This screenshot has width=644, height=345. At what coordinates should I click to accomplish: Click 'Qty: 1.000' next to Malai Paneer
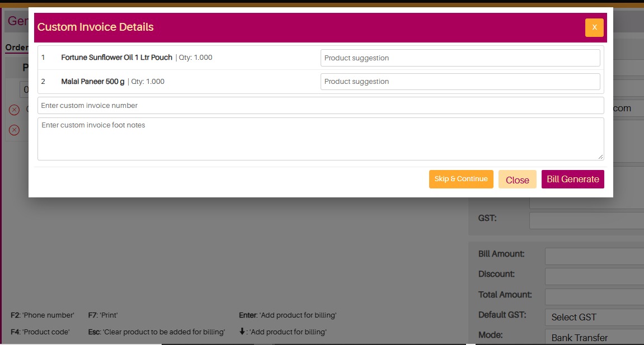[148, 82]
